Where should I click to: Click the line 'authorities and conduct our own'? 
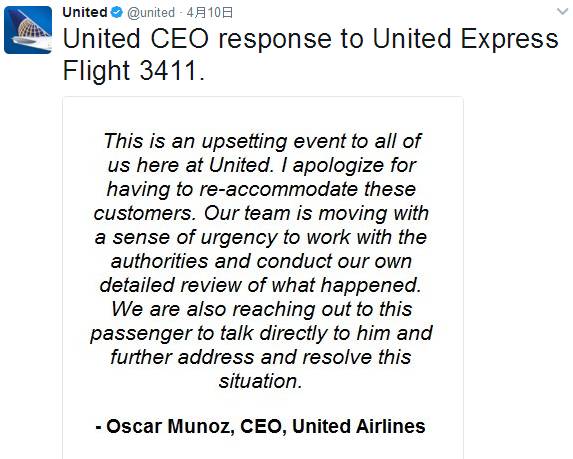point(261,261)
